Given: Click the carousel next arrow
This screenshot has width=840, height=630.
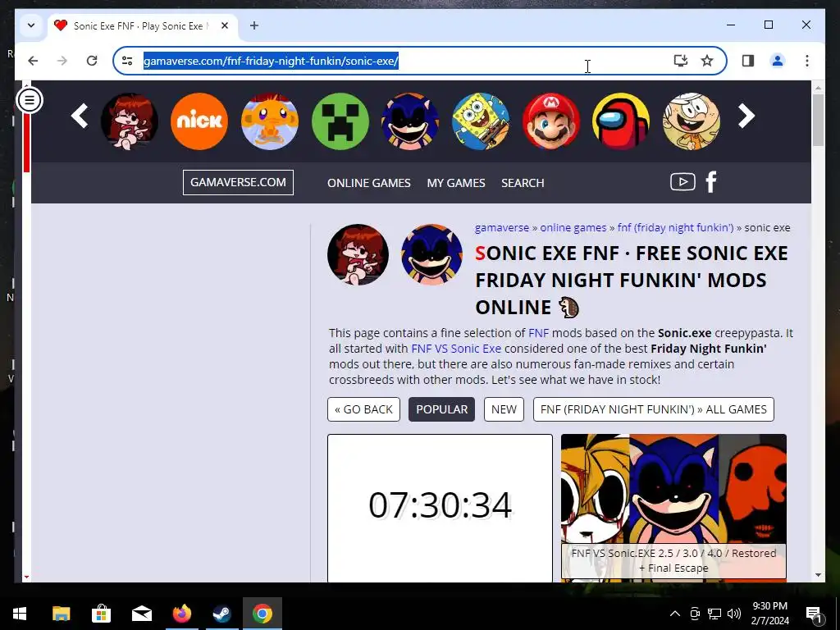Looking at the screenshot, I should coord(746,116).
